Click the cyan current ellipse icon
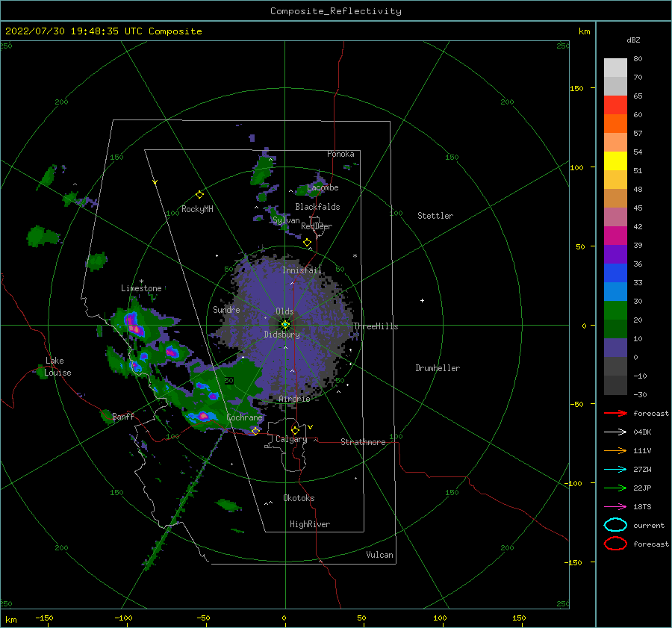 pos(615,525)
